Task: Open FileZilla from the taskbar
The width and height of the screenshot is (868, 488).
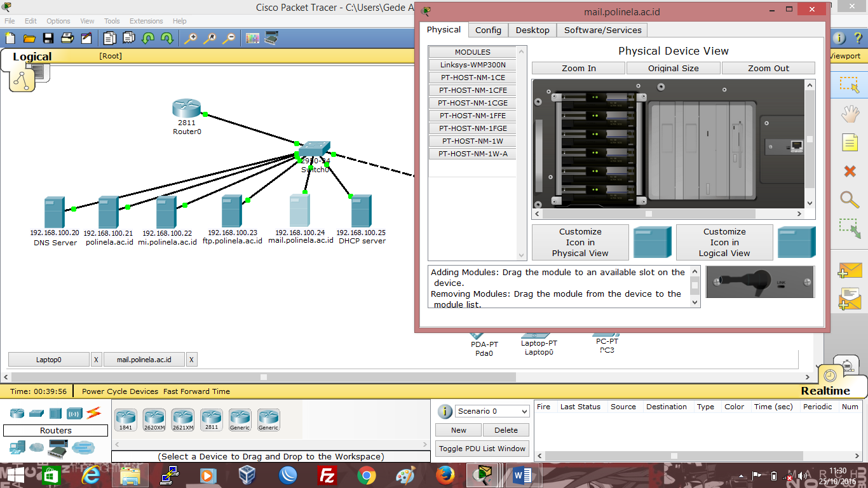Action: coord(327,475)
